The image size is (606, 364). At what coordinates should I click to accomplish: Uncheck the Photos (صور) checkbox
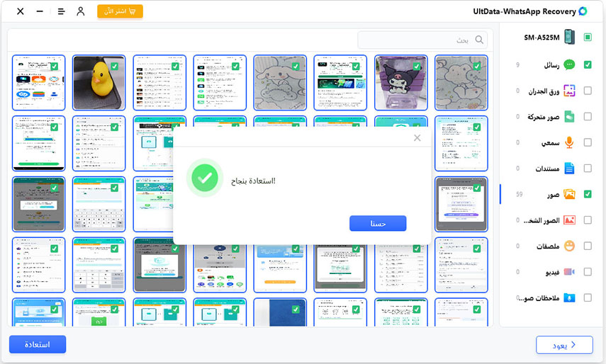pos(588,194)
